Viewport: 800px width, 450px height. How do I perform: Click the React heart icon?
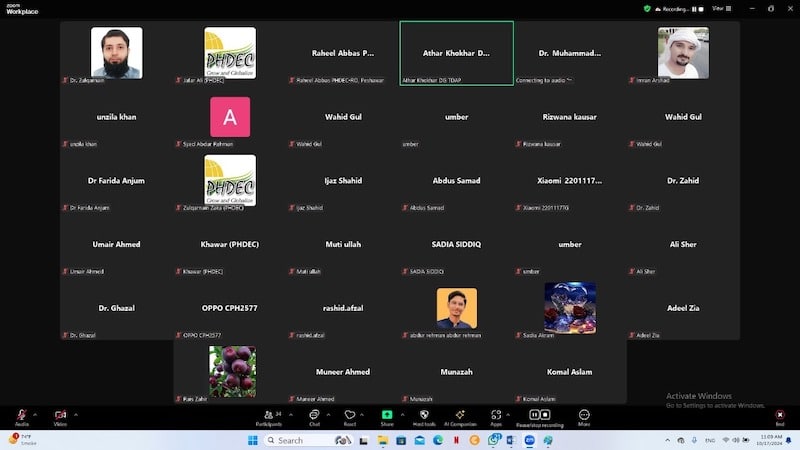point(350,415)
